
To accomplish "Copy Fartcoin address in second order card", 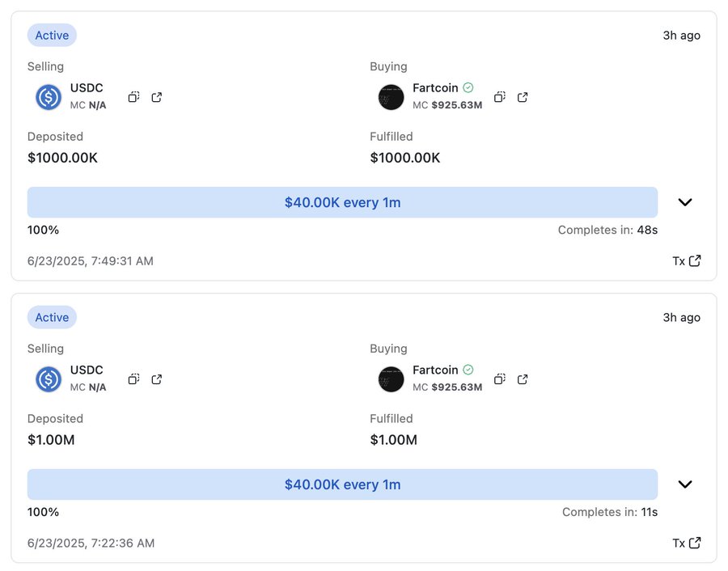I will tap(500, 379).
